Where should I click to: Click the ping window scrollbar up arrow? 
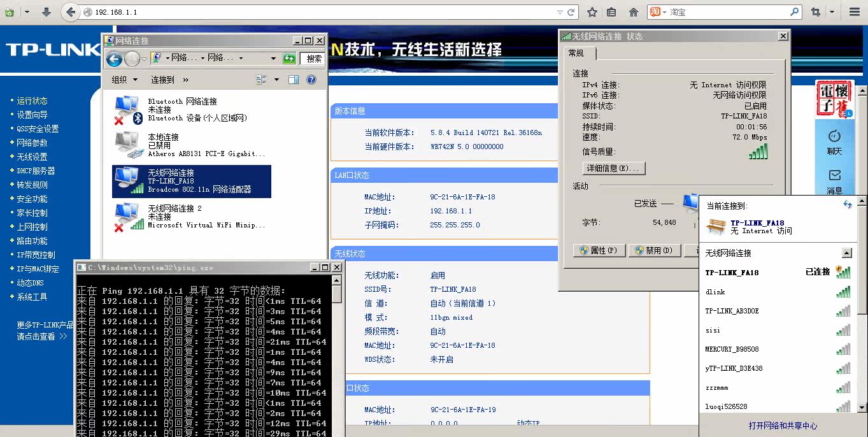pos(337,280)
